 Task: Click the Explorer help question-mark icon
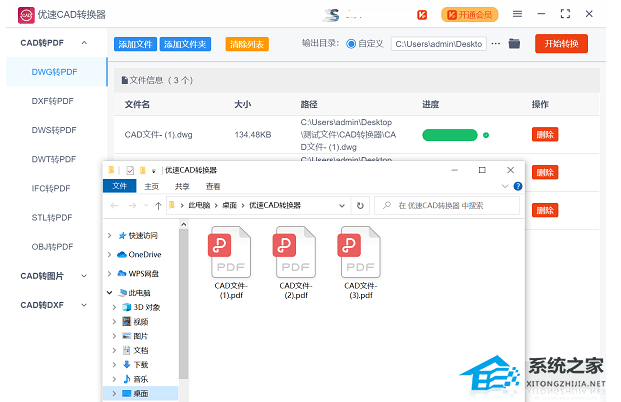pyautogui.click(x=517, y=186)
